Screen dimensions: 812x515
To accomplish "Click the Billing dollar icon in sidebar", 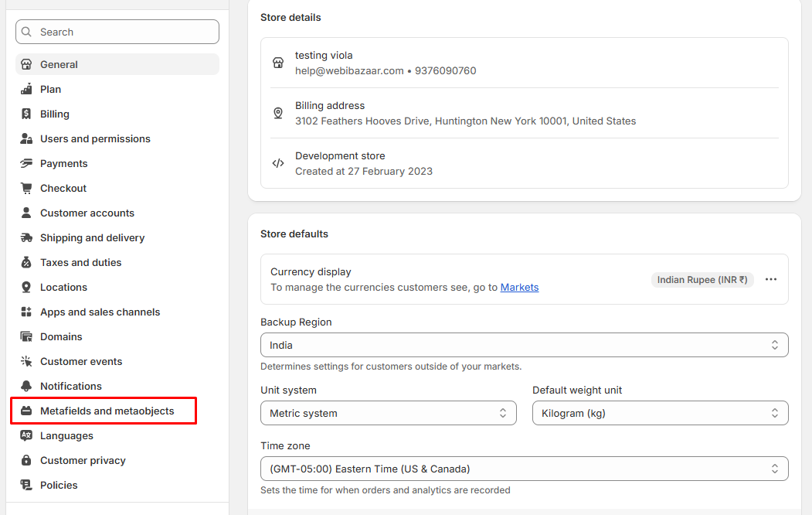I will pos(26,114).
